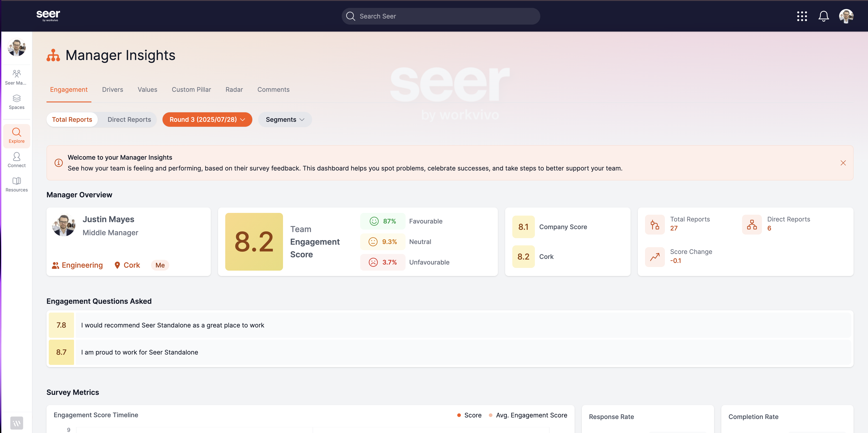The image size is (868, 433).
Task: Click the Response Rate card title
Action: click(611, 417)
